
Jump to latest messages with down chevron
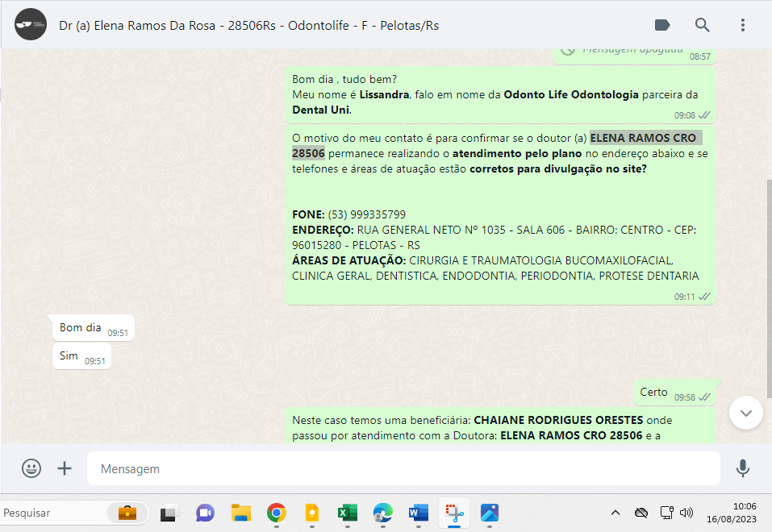coord(746,413)
